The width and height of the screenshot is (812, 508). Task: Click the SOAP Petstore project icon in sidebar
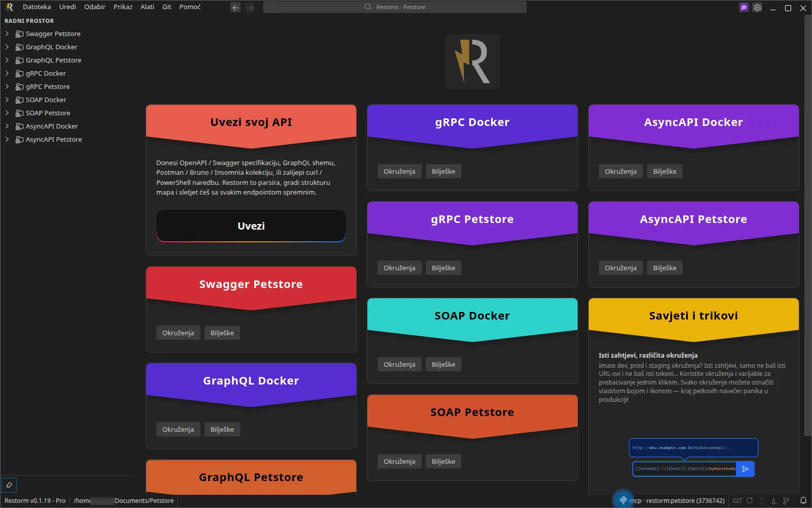(x=19, y=113)
